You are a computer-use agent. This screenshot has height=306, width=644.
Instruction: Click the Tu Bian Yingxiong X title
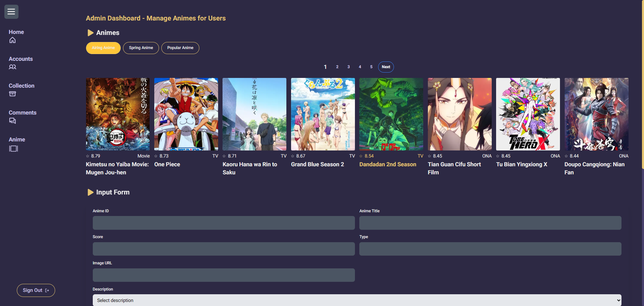[x=522, y=165]
